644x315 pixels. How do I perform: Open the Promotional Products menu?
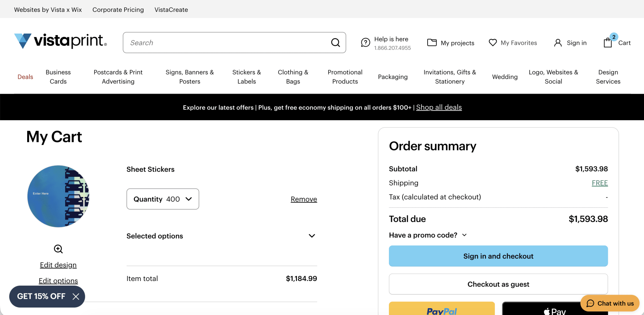pyautogui.click(x=345, y=77)
